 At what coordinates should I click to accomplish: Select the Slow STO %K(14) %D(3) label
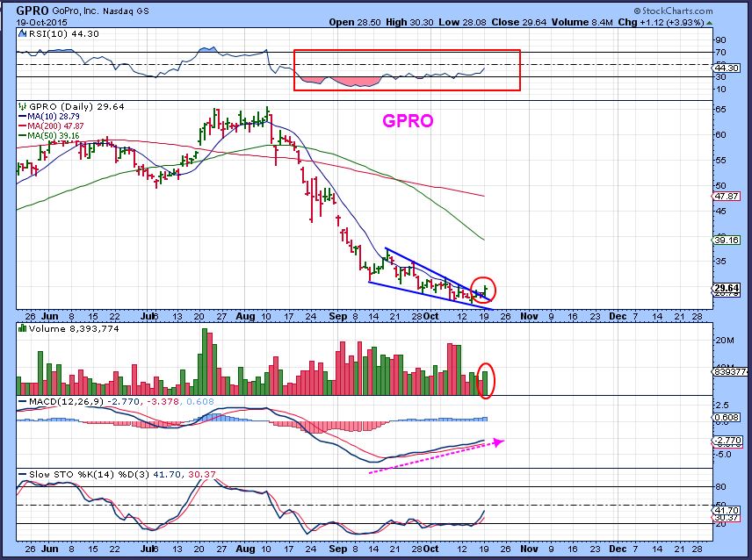pyautogui.click(x=90, y=474)
